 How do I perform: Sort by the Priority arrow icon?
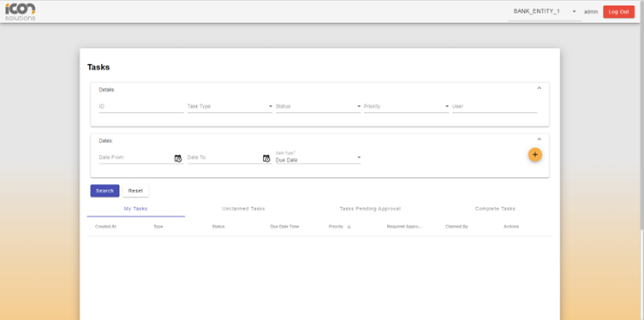tap(349, 227)
